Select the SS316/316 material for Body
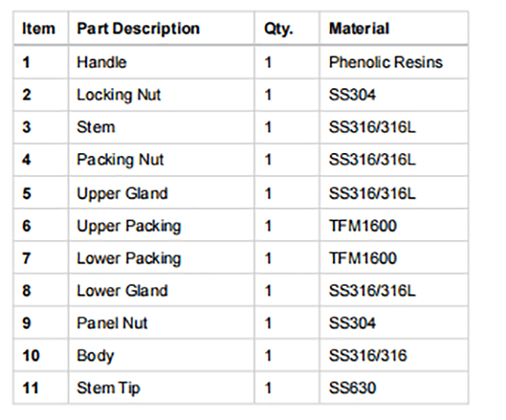The height and width of the screenshot is (420, 506). (x=394, y=355)
